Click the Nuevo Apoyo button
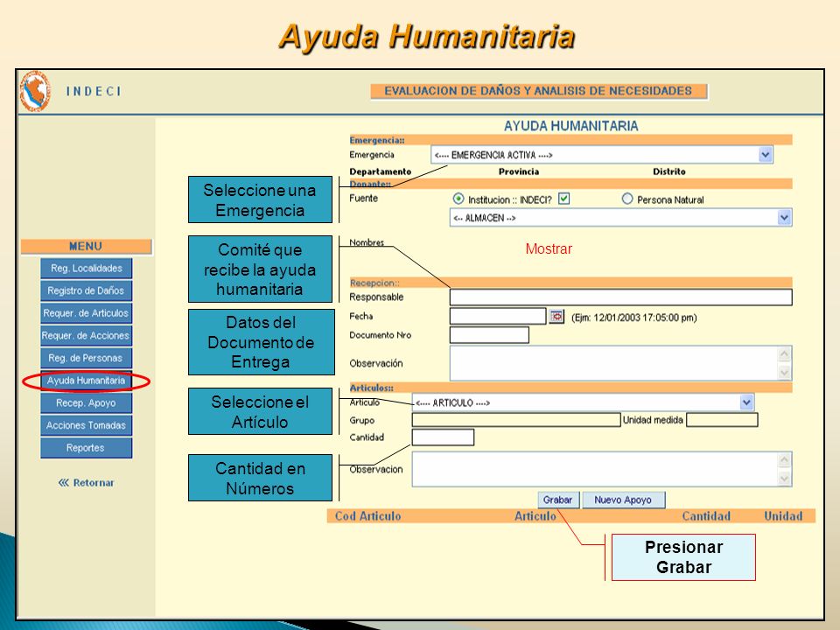This screenshot has width=840, height=630. (x=624, y=500)
